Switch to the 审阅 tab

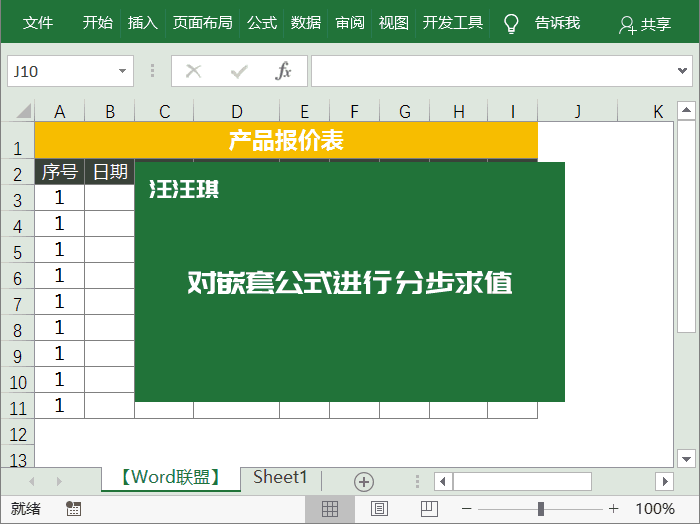tap(350, 23)
